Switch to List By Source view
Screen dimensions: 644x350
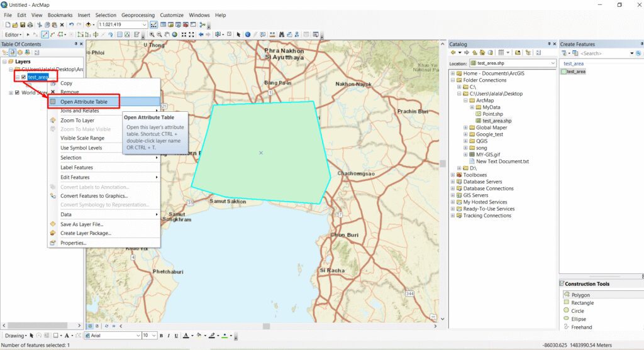click(13, 53)
